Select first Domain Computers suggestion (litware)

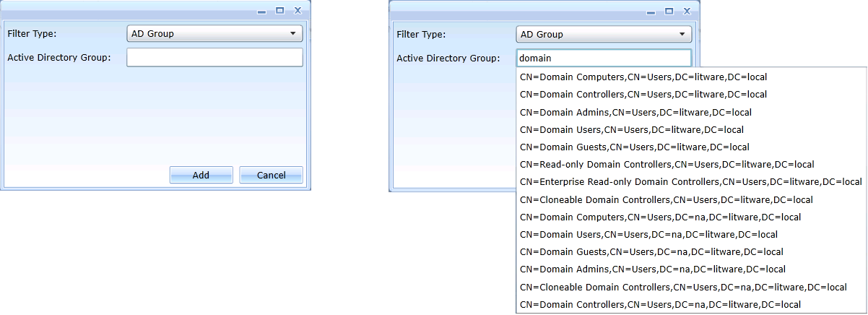click(x=643, y=77)
